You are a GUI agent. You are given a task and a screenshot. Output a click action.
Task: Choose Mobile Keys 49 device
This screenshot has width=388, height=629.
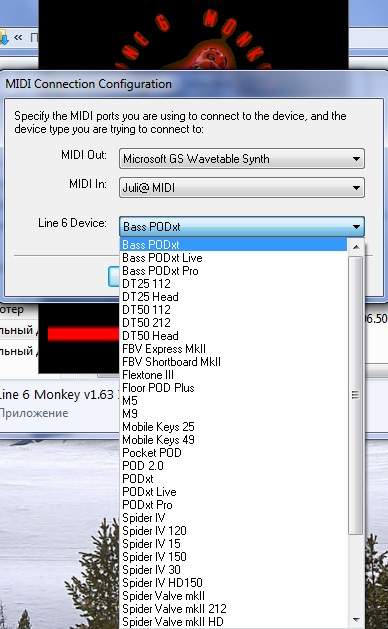tap(234, 440)
